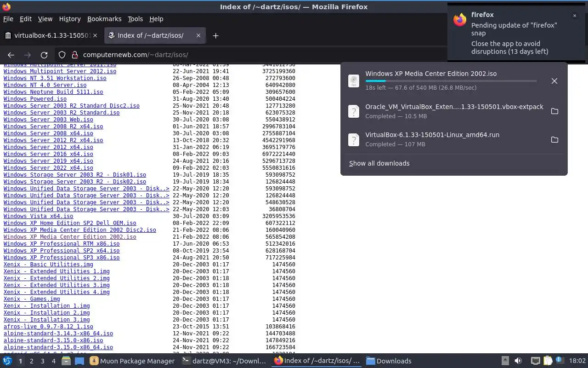This screenshot has width=588, height=368.
Task: Open Windows Powered.iso link
Action: pyautogui.click(x=35, y=99)
